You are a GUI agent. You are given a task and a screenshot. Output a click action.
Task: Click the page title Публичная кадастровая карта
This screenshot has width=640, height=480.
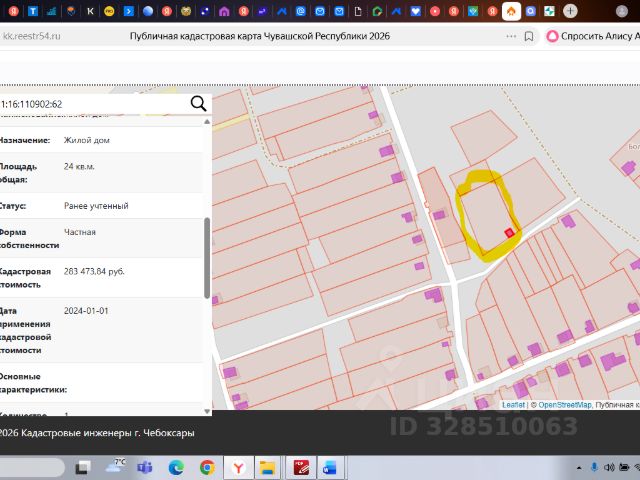[x=260, y=36]
